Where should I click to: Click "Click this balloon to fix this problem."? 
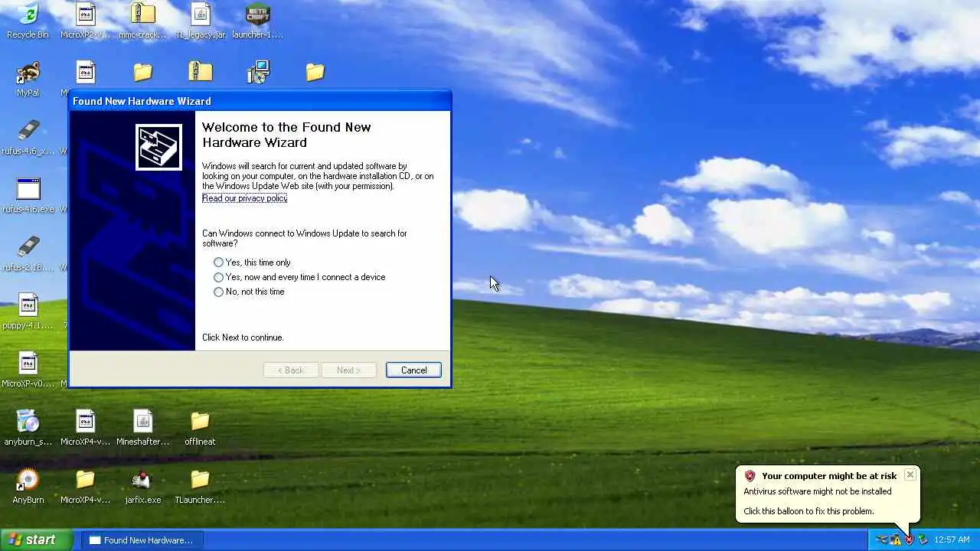(x=808, y=511)
